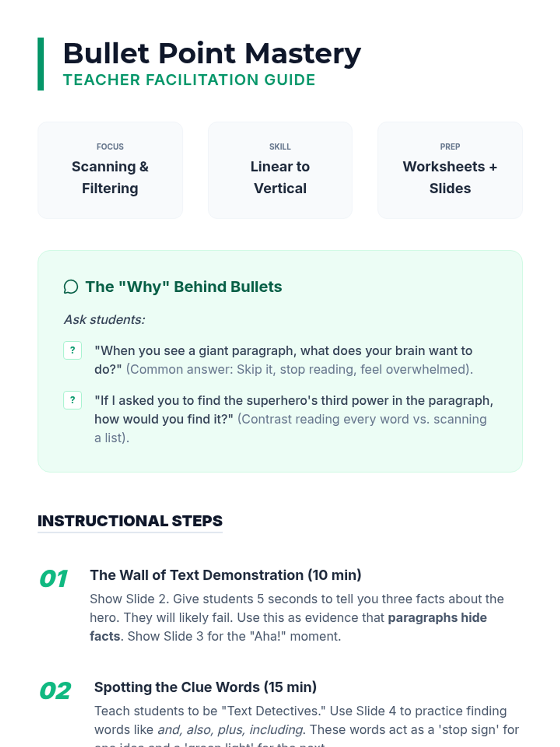
Task: Click the green 02 step number
Action: point(55,691)
